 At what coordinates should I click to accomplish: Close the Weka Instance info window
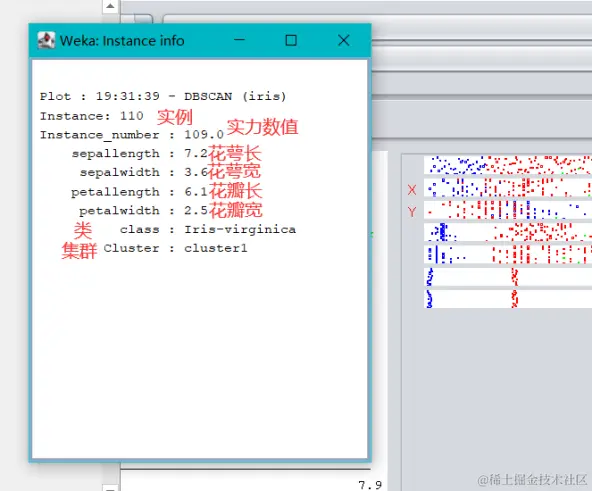pyautogui.click(x=344, y=40)
